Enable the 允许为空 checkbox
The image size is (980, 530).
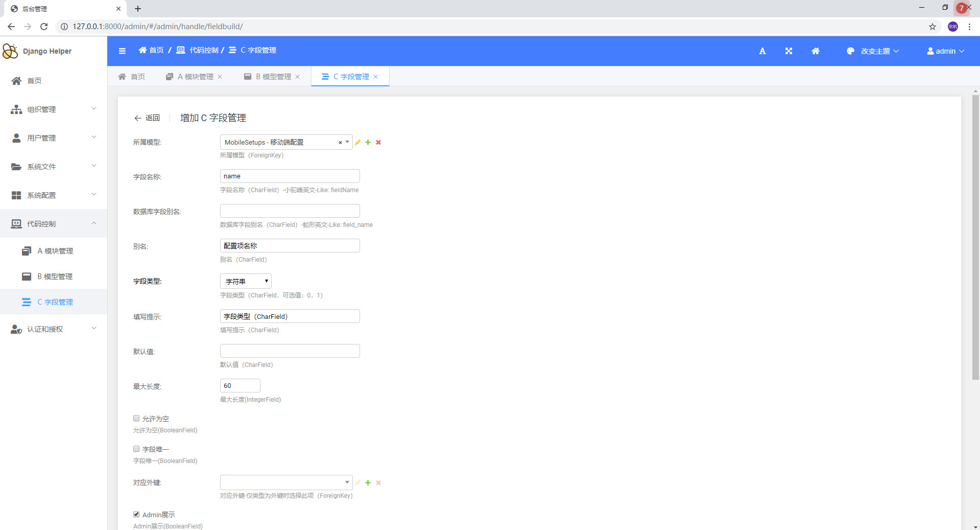(136, 419)
